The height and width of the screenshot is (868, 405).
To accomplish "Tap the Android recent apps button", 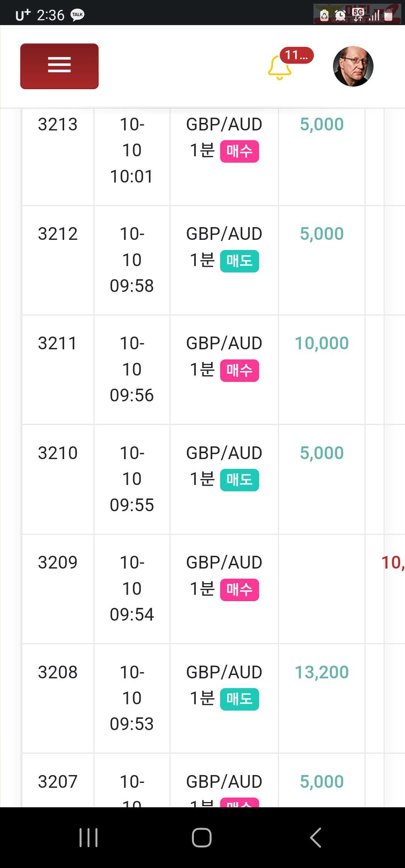I will [x=88, y=838].
